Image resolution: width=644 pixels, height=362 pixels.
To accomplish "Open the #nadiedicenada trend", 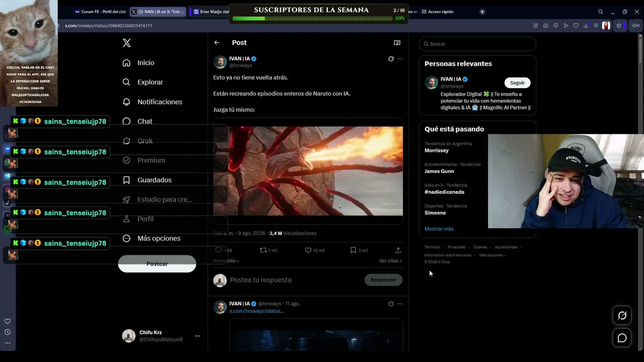I will (x=444, y=192).
